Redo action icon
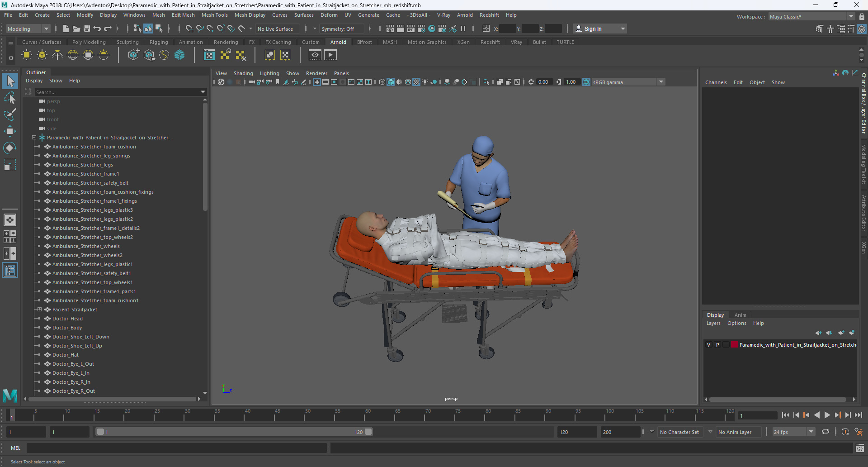The width and height of the screenshot is (868, 467). coord(108,29)
